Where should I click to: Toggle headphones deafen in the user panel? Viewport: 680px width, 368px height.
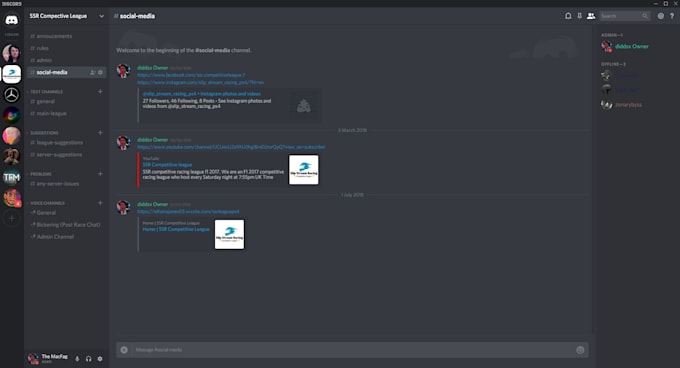pyautogui.click(x=88, y=359)
